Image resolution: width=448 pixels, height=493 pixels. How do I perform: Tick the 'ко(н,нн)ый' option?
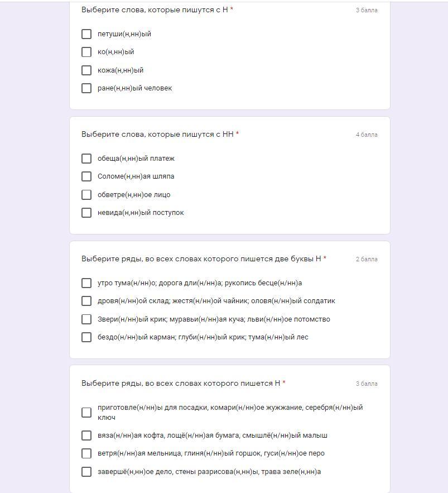tap(86, 52)
